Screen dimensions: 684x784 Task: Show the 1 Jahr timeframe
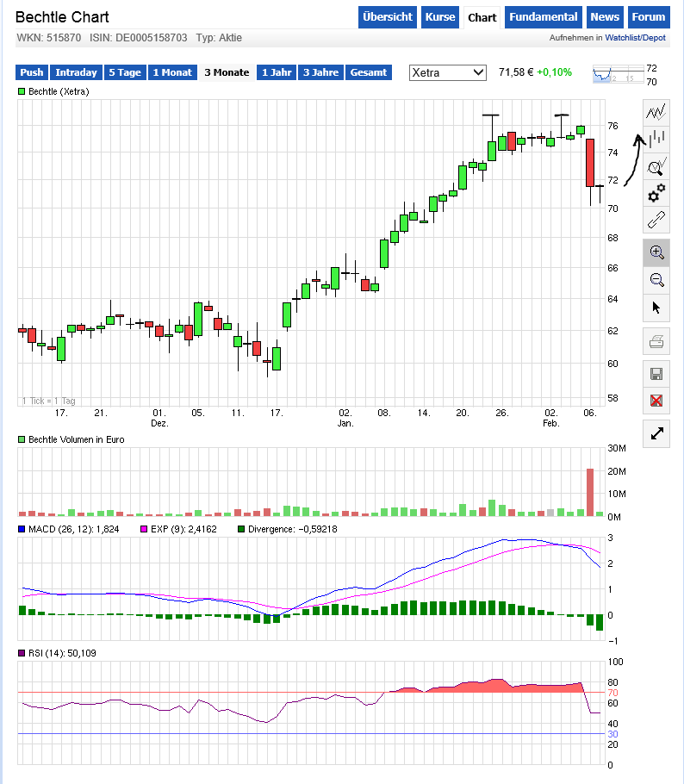(x=277, y=72)
